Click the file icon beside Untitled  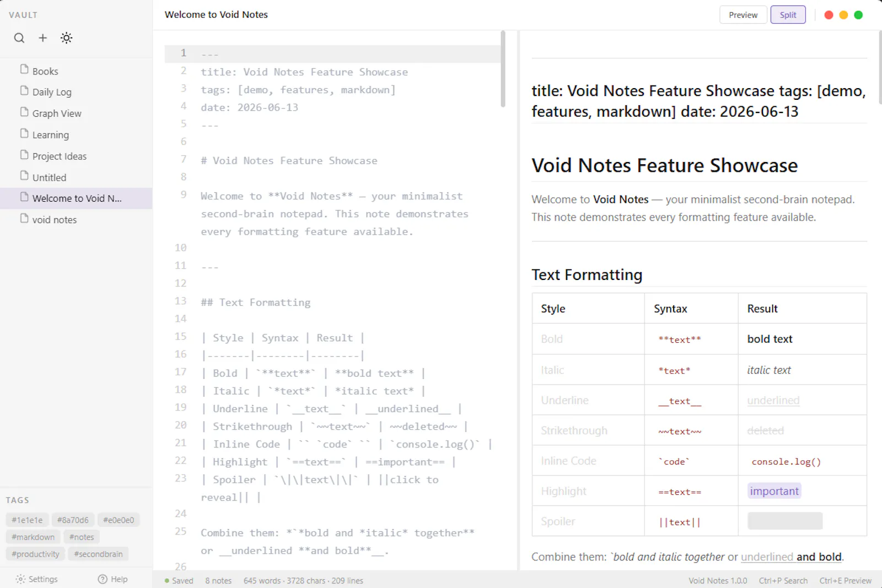[x=24, y=176]
